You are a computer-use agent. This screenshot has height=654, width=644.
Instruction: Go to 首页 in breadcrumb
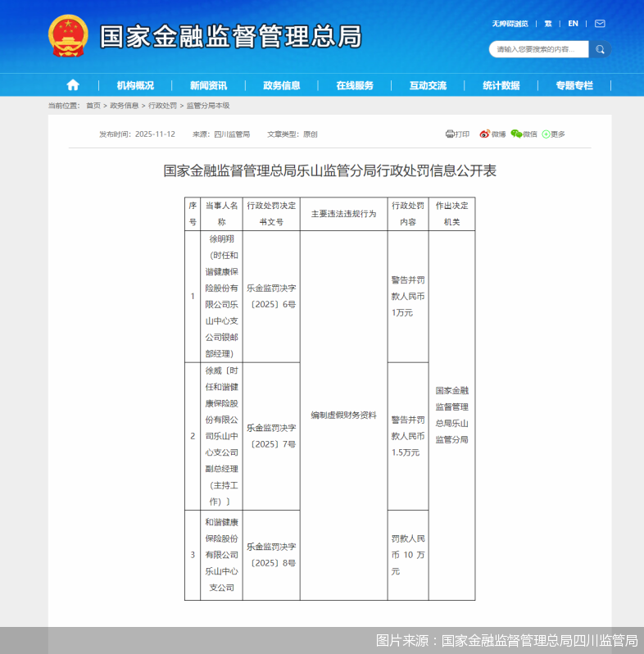(x=93, y=106)
